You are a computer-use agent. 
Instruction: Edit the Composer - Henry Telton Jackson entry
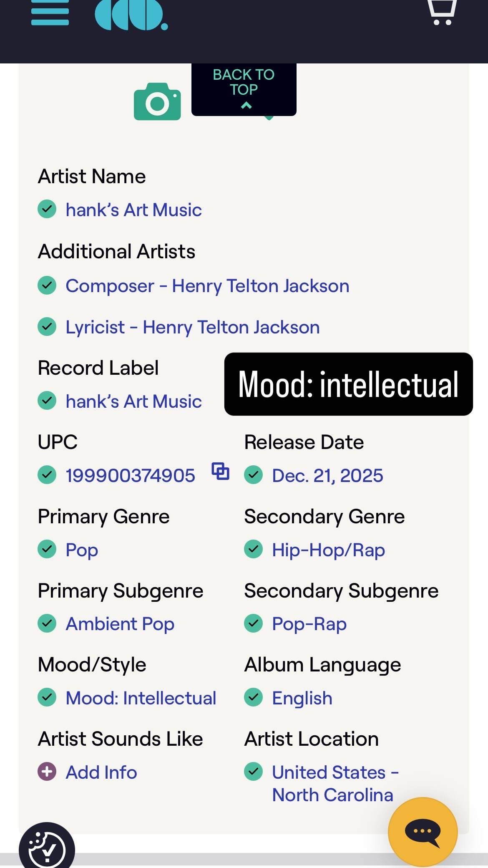click(207, 286)
